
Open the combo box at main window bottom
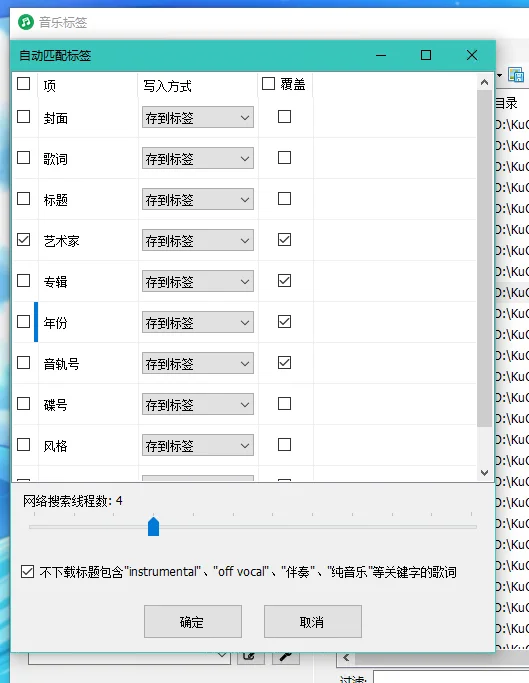(x=129, y=658)
